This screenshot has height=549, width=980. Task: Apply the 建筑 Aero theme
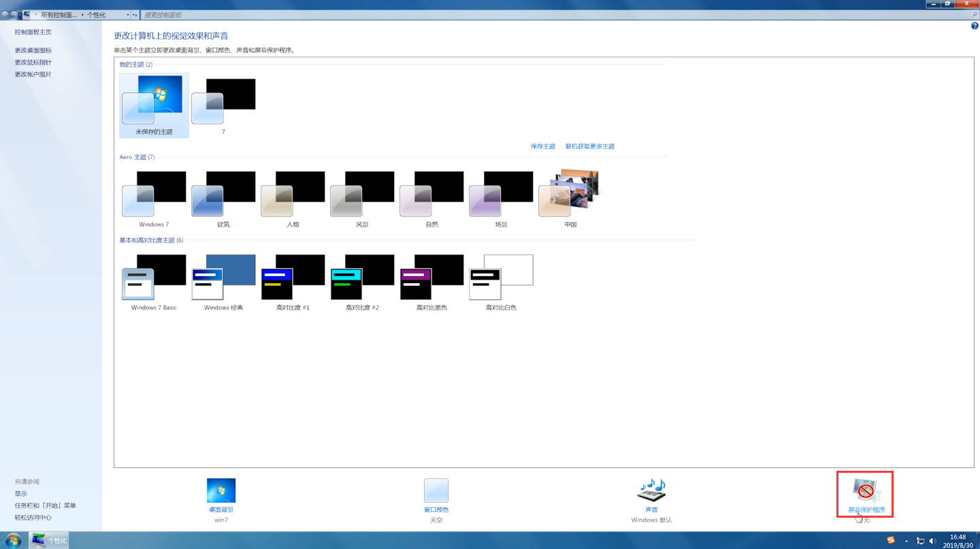coord(223,199)
